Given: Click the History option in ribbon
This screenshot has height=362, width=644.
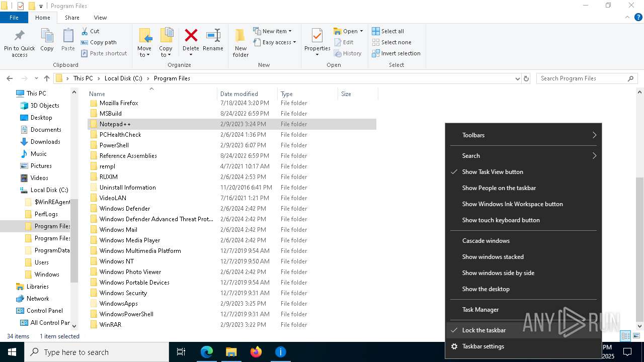Looking at the screenshot, I should (x=348, y=53).
